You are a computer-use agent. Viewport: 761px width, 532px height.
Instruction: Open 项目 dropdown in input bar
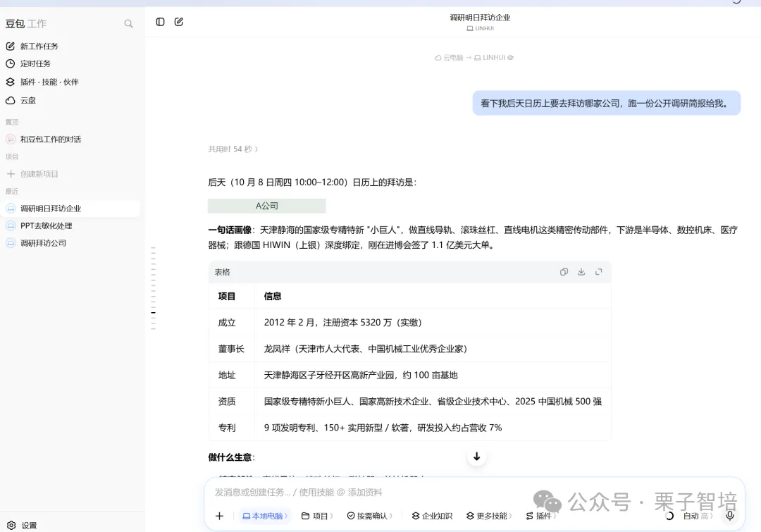pyautogui.click(x=317, y=516)
